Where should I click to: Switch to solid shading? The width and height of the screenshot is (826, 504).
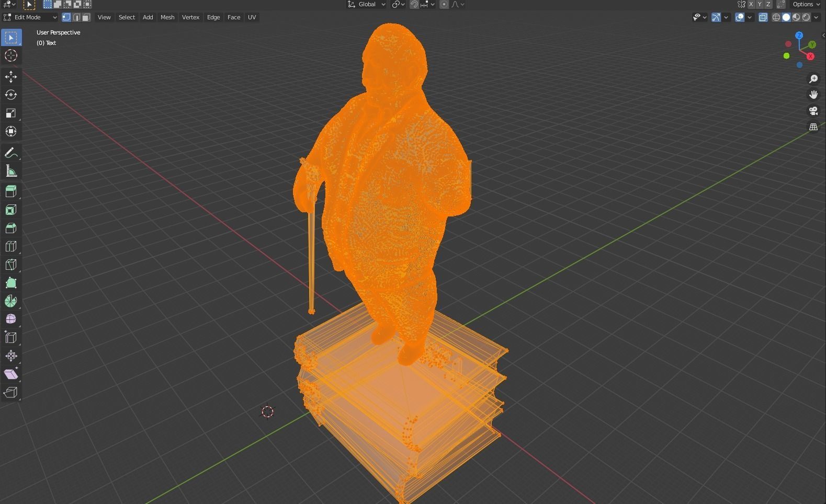pyautogui.click(x=786, y=17)
